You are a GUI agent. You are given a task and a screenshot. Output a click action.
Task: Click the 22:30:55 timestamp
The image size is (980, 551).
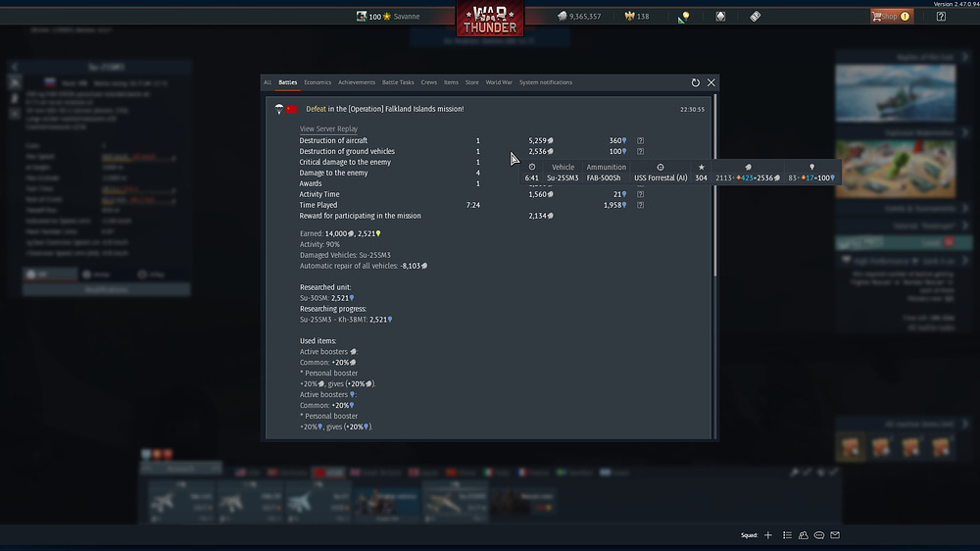(693, 110)
